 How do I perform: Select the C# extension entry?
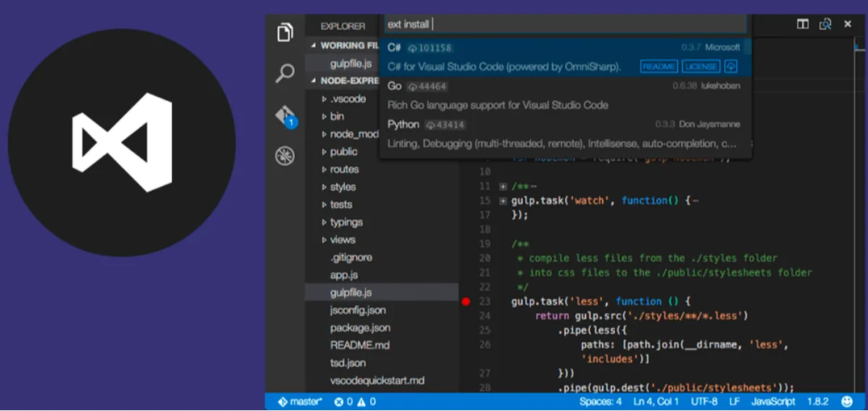[x=565, y=57]
